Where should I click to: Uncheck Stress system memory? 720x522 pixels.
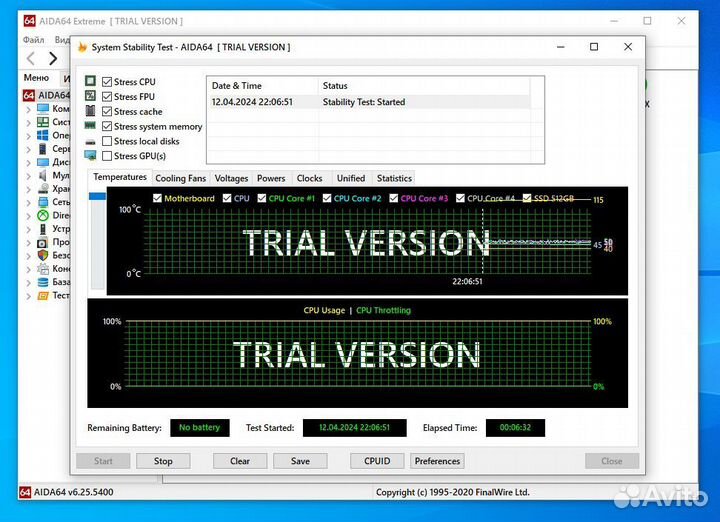107,126
